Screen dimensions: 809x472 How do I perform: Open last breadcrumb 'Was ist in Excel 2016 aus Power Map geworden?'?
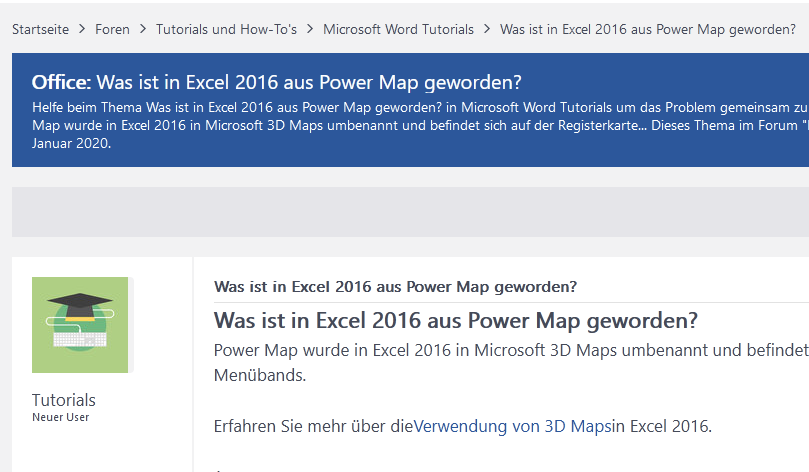click(x=648, y=29)
